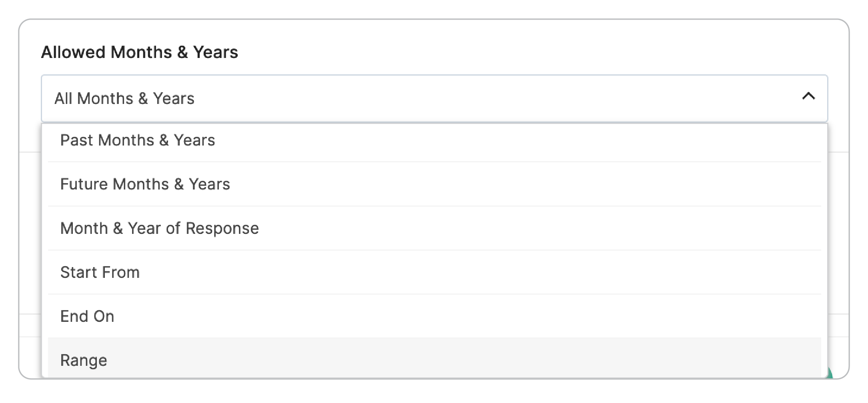
Task: Pick 'Month & Year of Response' option
Action: point(159,228)
